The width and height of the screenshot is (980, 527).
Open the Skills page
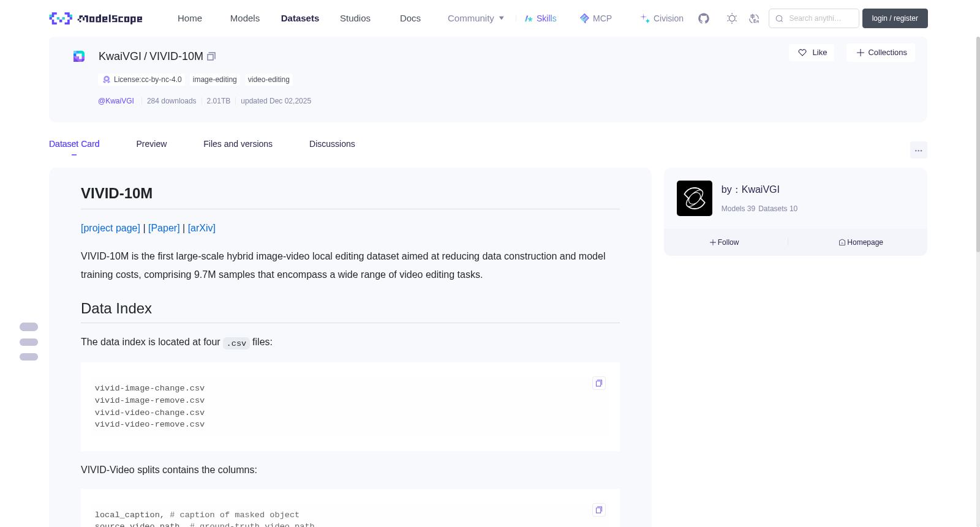pyautogui.click(x=540, y=18)
